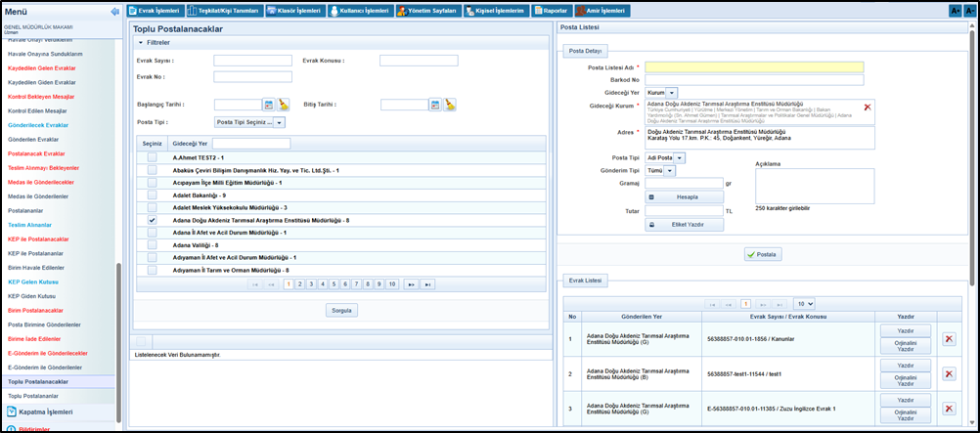Screen dimensions: 980x433
Task: Go to next page in Evrak Listesi pager
Action: 762,304
